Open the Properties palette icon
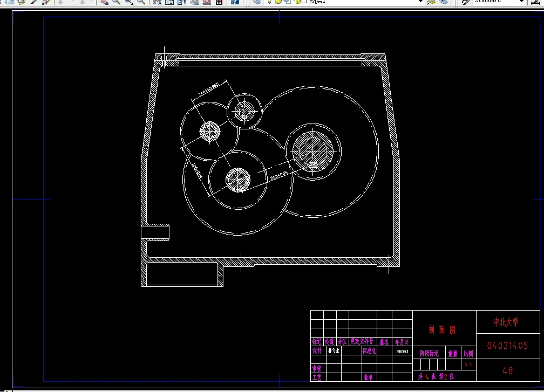This screenshot has height=392, width=544. pos(157,2)
